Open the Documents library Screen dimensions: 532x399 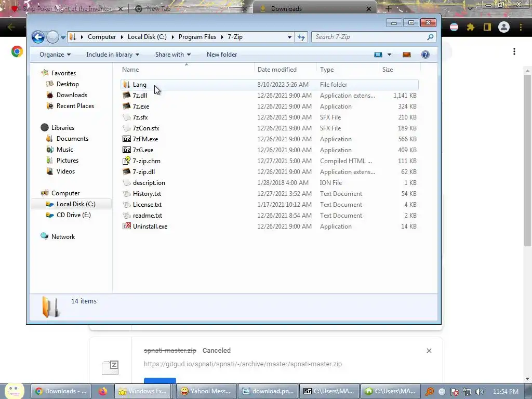[72, 138]
